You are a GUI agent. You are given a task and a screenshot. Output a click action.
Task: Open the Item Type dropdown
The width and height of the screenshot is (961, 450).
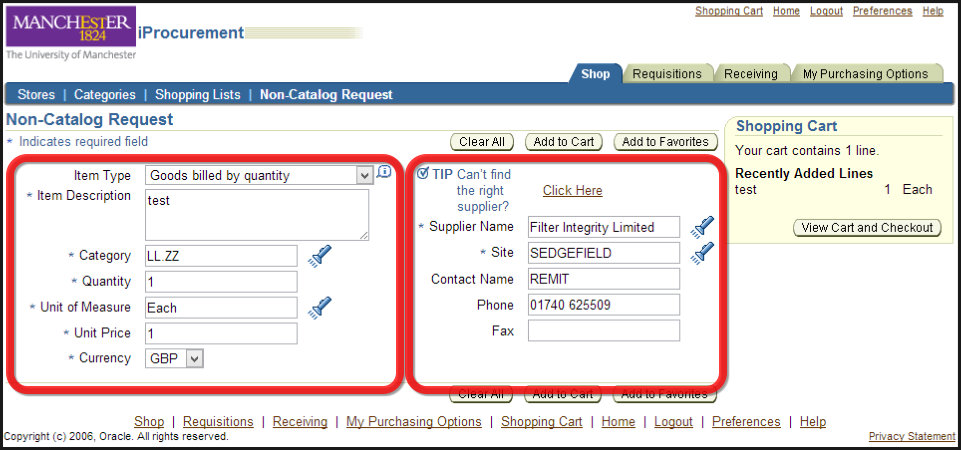tap(259, 175)
